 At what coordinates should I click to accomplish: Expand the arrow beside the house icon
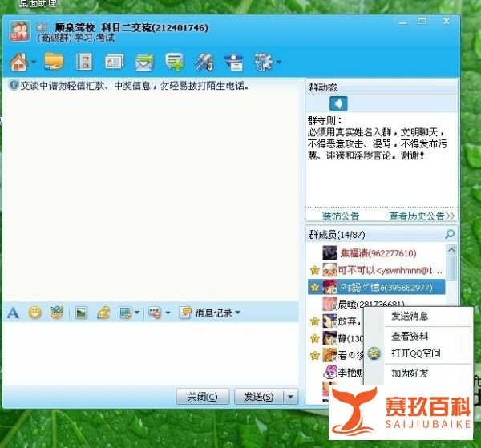34,62
